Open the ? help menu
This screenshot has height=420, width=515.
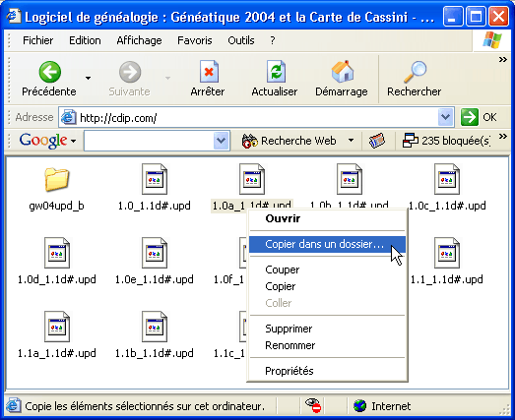coord(273,40)
